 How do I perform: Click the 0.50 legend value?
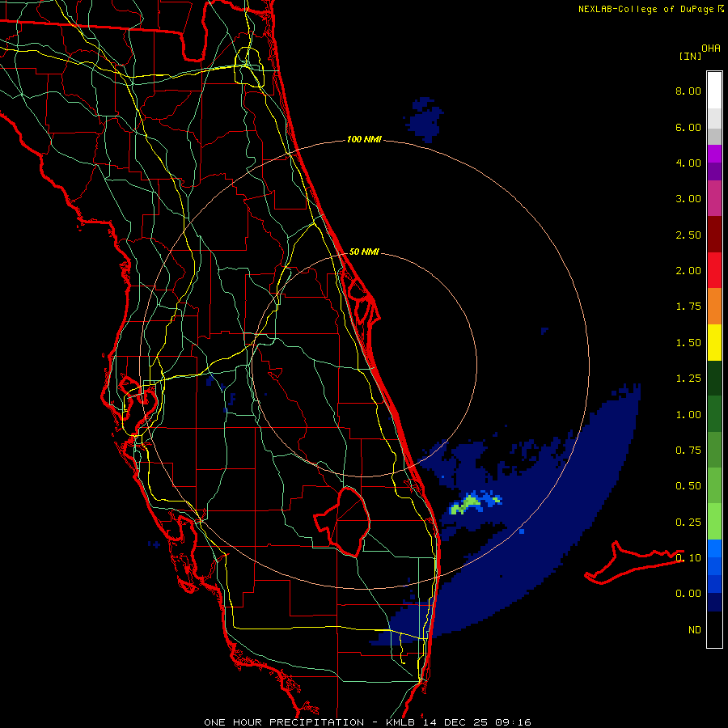tap(688, 486)
